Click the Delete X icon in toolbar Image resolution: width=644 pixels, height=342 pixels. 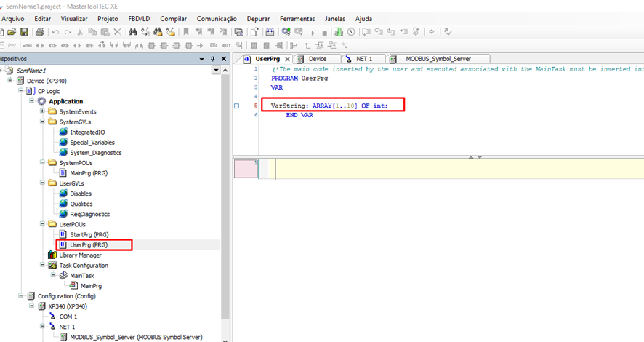pyautogui.click(x=117, y=32)
